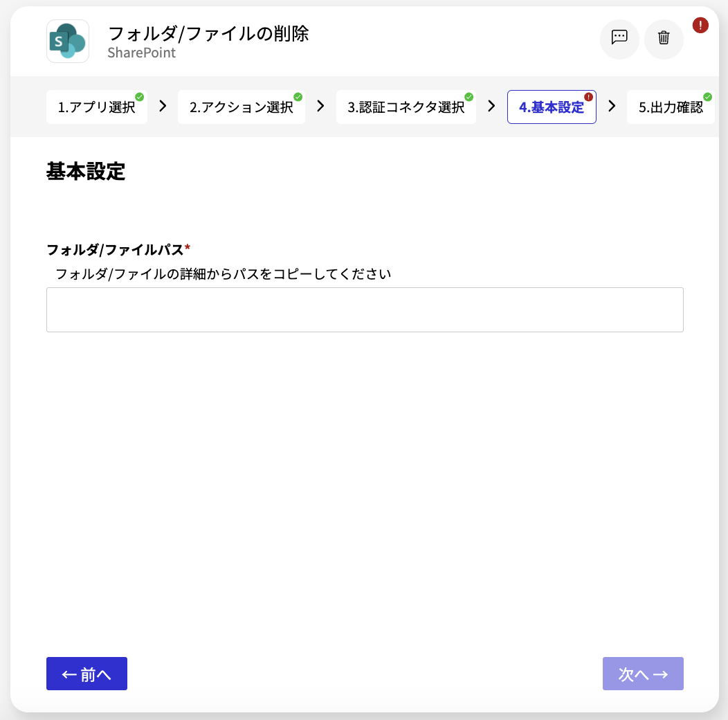Click the ←前へ button
The height and width of the screenshot is (720, 728).
point(87,674)
